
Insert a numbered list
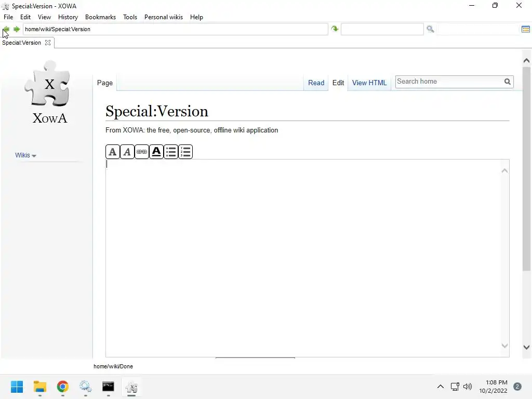tap(185, 152)
